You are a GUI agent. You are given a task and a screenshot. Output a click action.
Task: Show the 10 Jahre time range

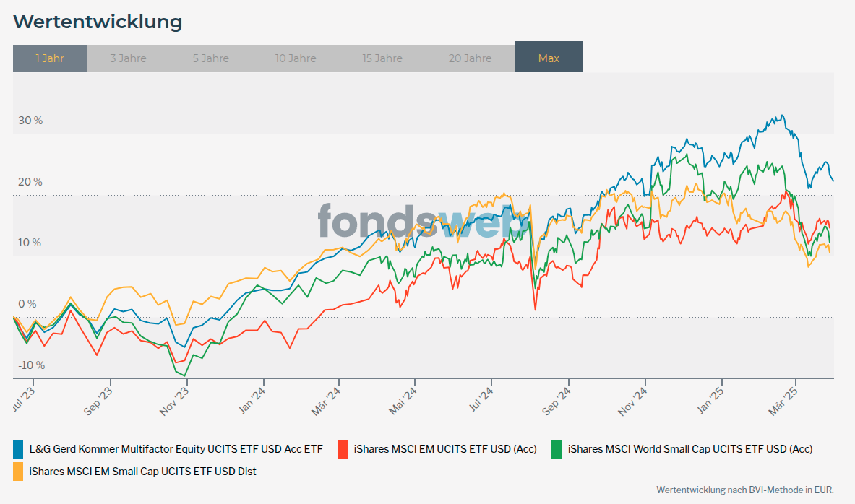pos(296,58)
